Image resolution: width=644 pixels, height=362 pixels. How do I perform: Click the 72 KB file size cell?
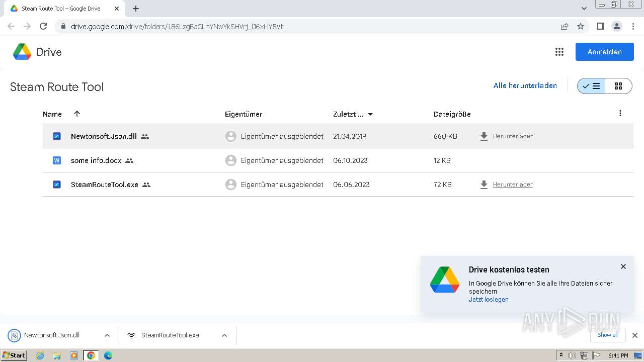point(443,185)
